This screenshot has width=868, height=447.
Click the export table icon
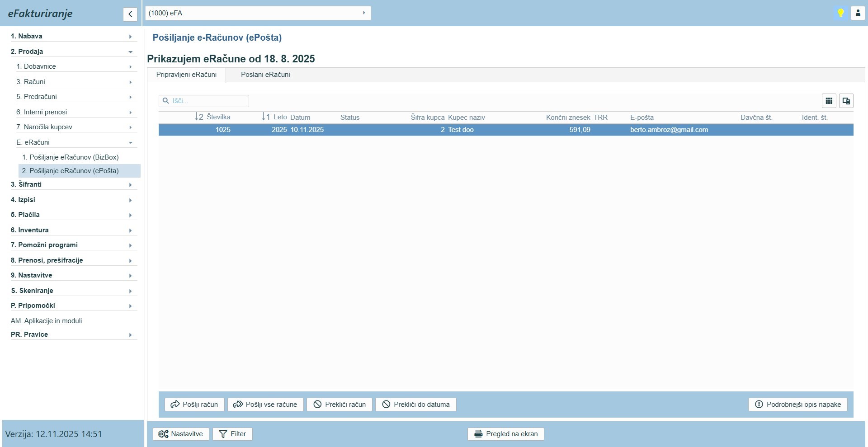coord(846,101)
